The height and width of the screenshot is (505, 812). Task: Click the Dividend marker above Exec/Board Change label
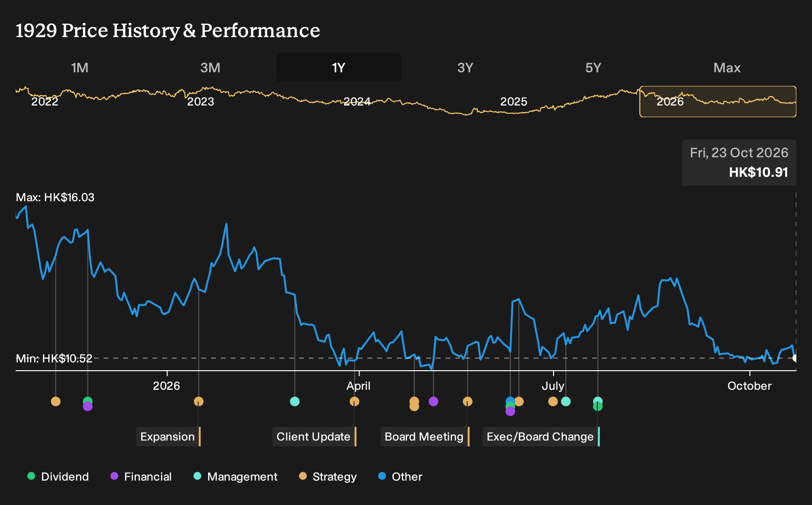(x=598, y=407)
